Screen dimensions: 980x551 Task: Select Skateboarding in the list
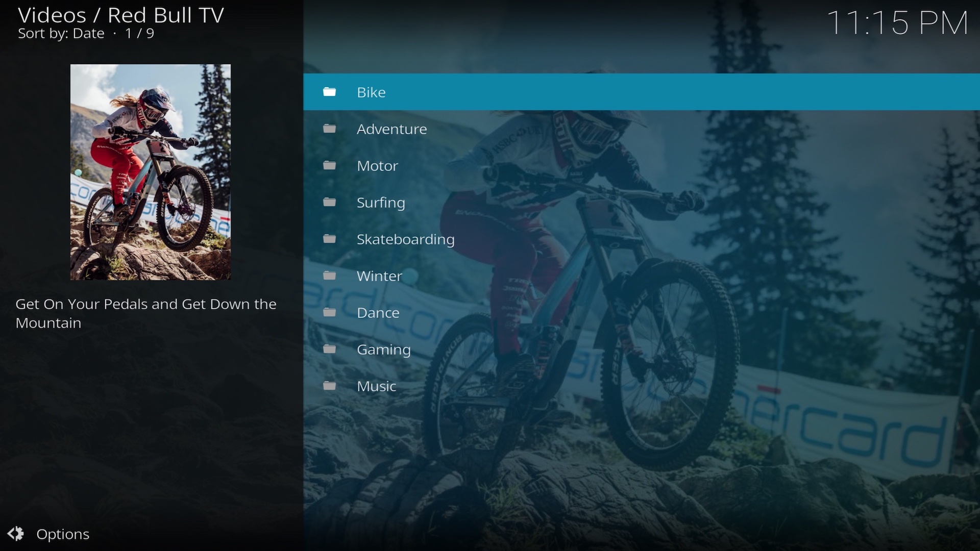405,239
